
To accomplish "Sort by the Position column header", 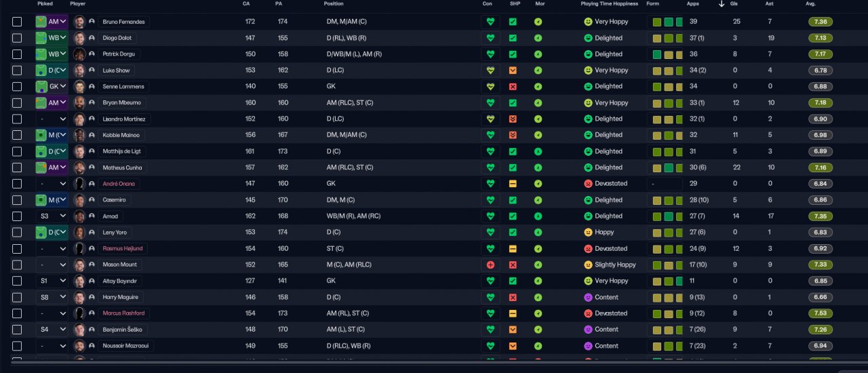I will tap(334, 4).
